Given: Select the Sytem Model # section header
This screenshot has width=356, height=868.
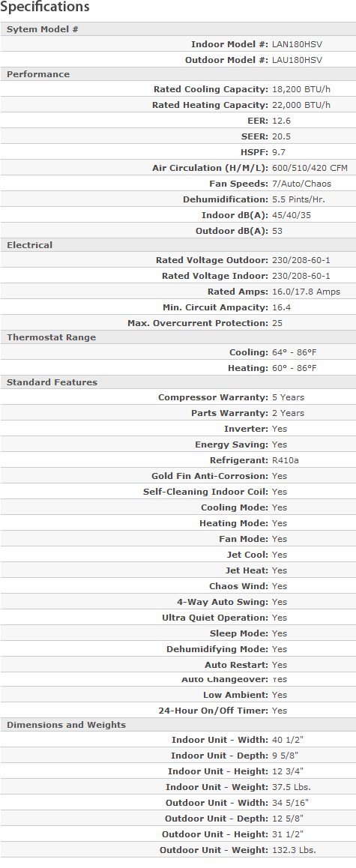Looking at the screenshot, I should tap(178, 29).
